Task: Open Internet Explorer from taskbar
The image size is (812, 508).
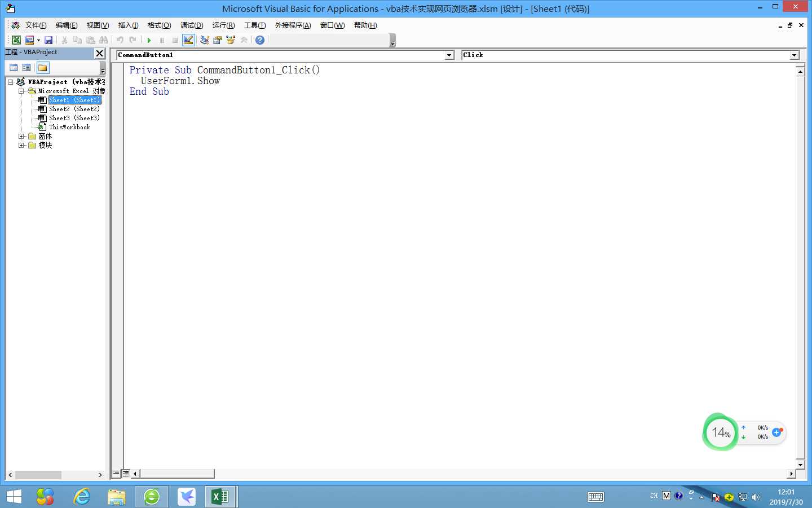Action: tap(82, 497)
